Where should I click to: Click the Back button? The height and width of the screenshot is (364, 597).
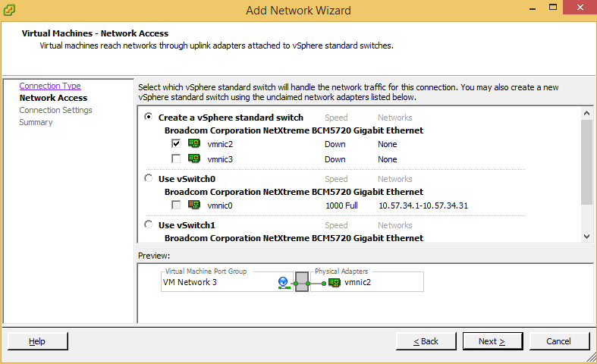(426, 341)
